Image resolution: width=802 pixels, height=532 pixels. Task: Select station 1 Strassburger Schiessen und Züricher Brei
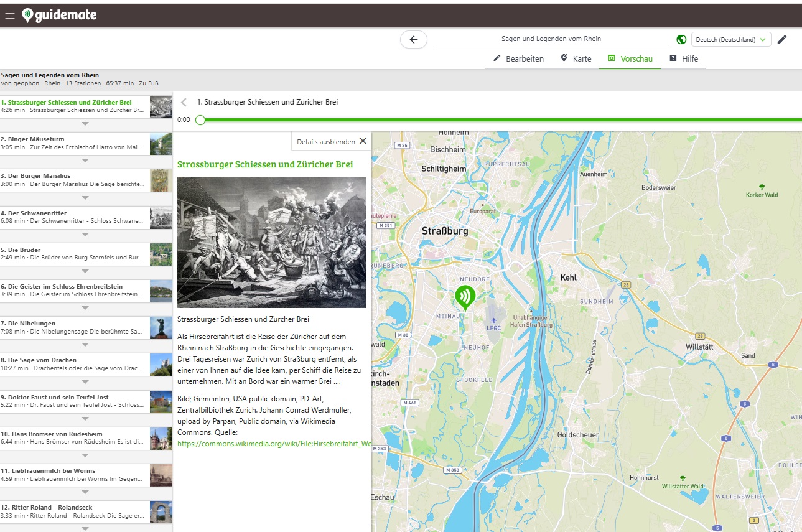point(86,106)
